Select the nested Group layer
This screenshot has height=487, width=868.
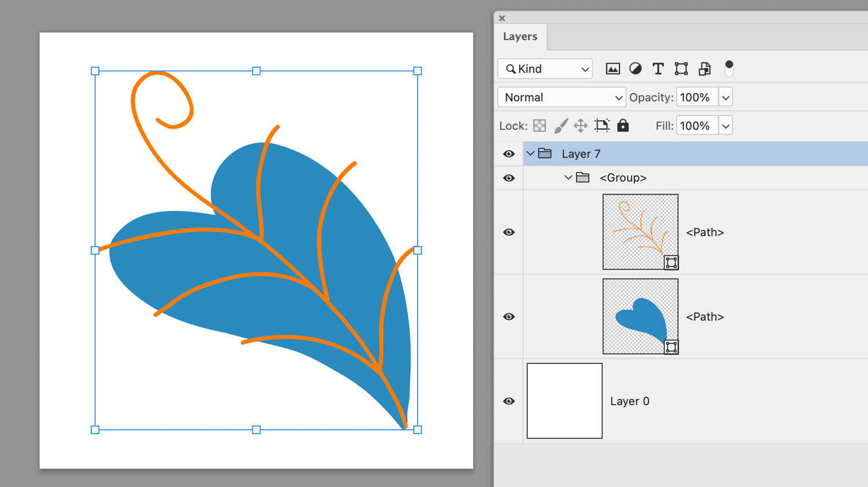[623, 177]
